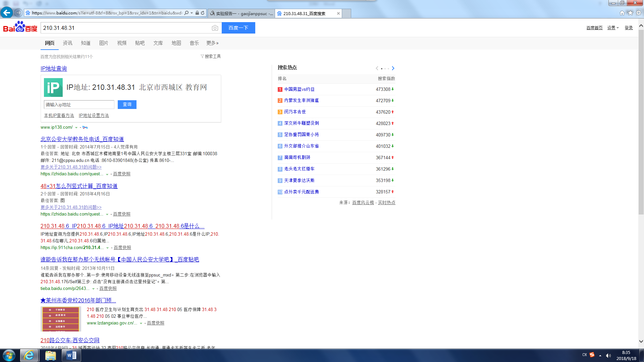
Task: Switch to the 图片 search tab
Action: [104, 43]
